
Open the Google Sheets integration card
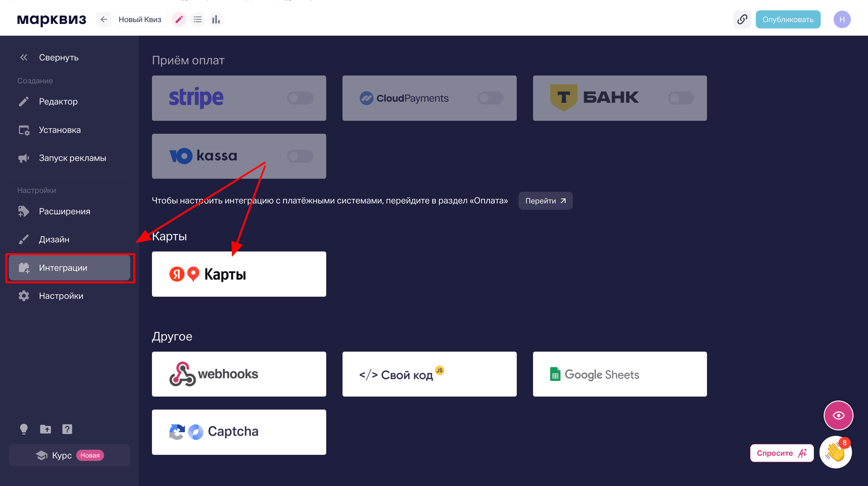620,374
